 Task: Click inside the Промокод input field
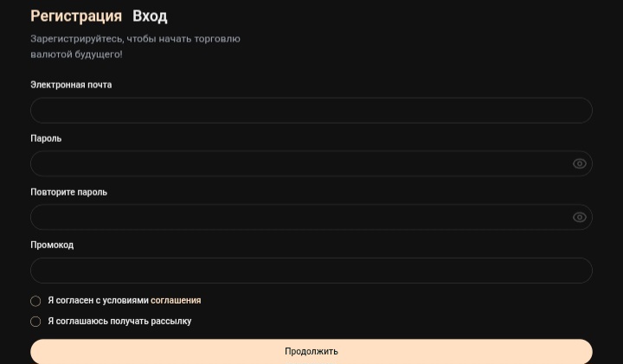(311, 271)
